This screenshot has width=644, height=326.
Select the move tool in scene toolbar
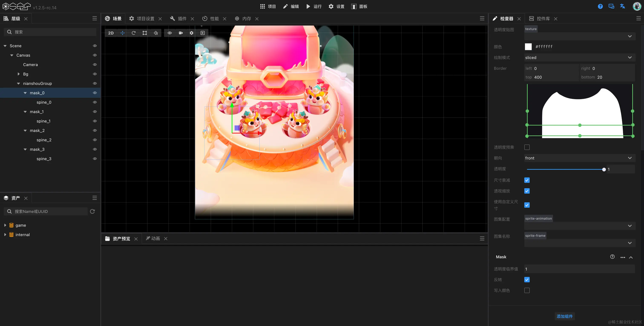tap(122, 33)
